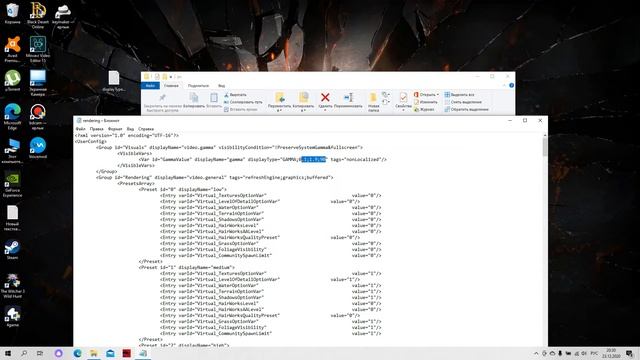640x360 pixels.
Task: Click the taskbar clock
Action: point(611,353)
